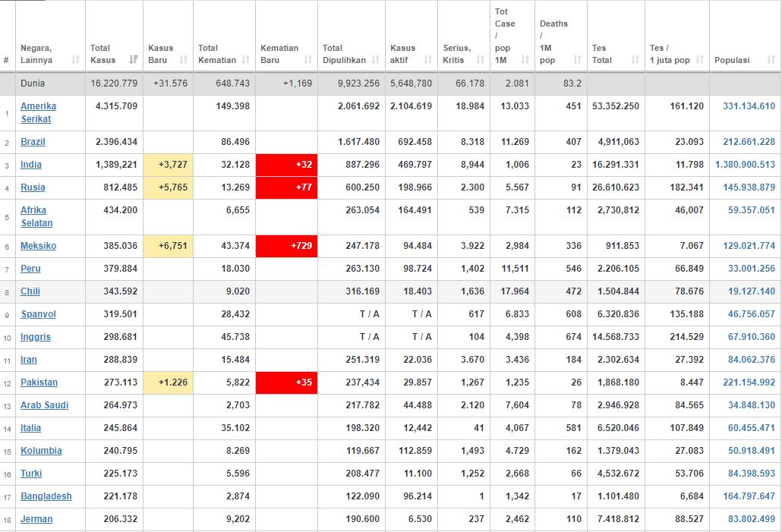782x532 pixels.
Task: Open the Brazil country link
Action: point(33,142)
